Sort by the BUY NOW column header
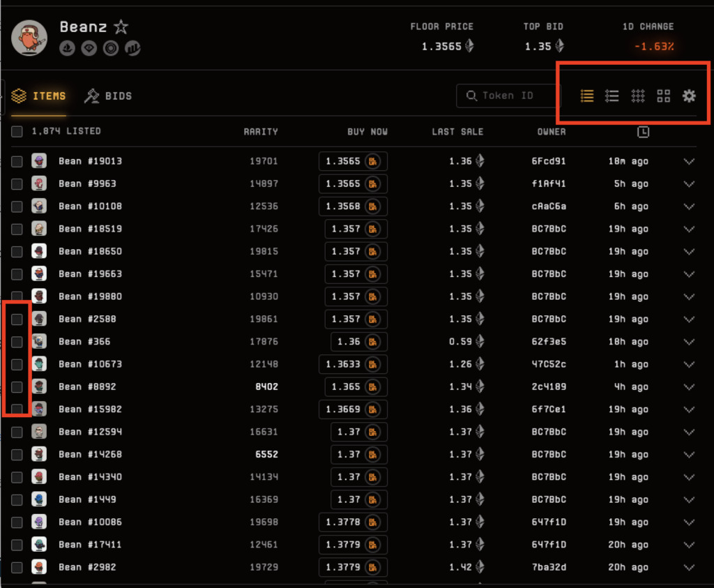714x588 pixels. coord(367,132)
